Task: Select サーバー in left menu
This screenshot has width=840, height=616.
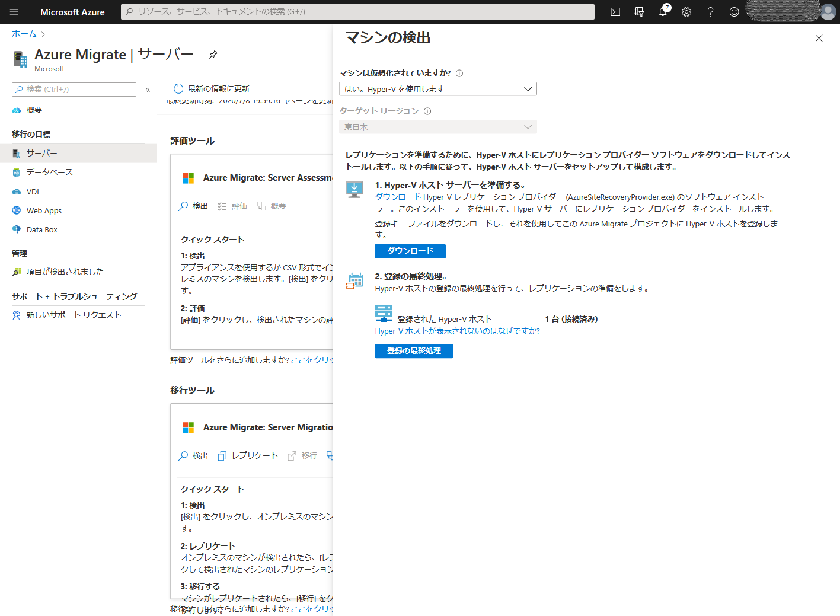Action: coord(78,153)
